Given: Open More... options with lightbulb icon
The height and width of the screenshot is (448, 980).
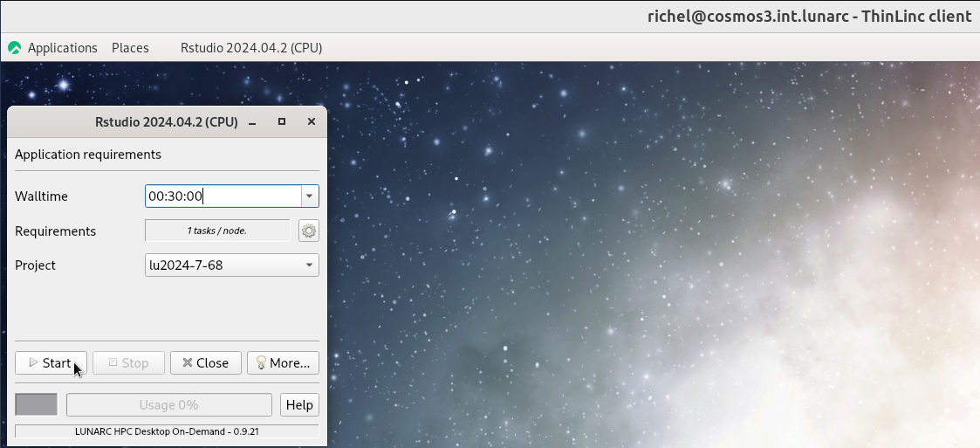Looking at the screenshot, I should click(x=283, y=362).
